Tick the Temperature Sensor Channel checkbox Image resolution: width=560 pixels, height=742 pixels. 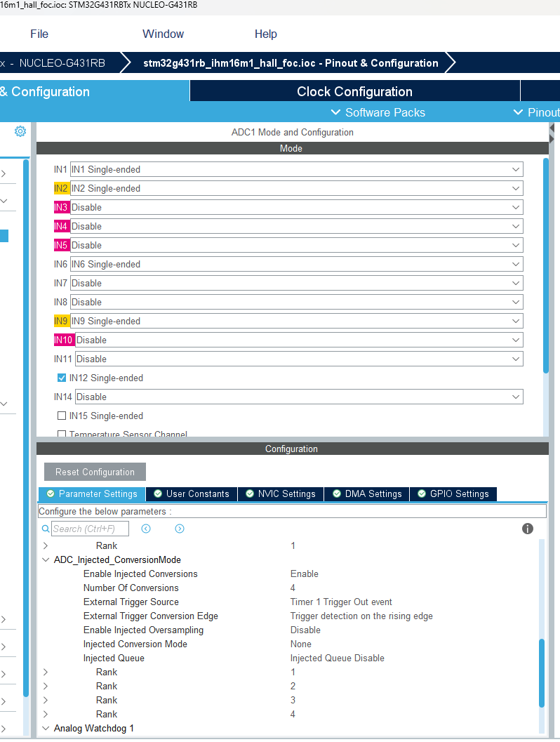tap(62, 435)
